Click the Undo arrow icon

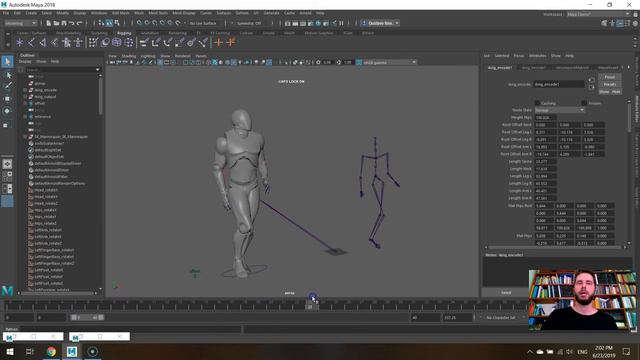(x=71, y=23)
